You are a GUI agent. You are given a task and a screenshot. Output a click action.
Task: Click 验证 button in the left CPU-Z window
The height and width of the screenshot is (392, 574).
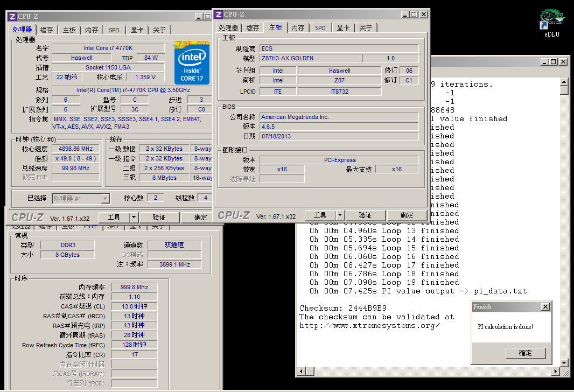[159, 218]
